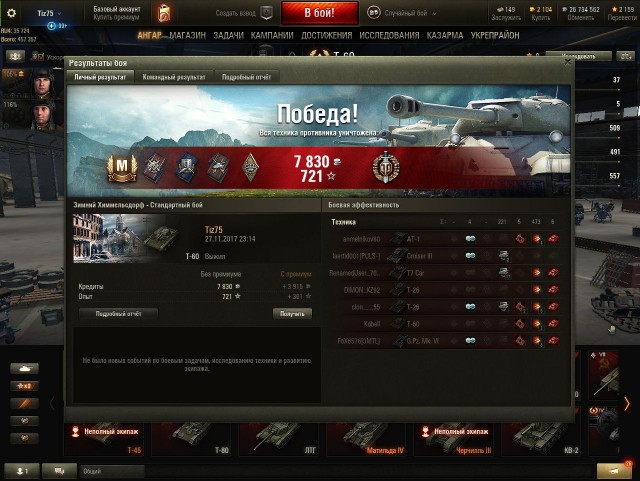Open the premium shop bag icon
Screen dimensions: 640x481
click(x=164, y=13)
